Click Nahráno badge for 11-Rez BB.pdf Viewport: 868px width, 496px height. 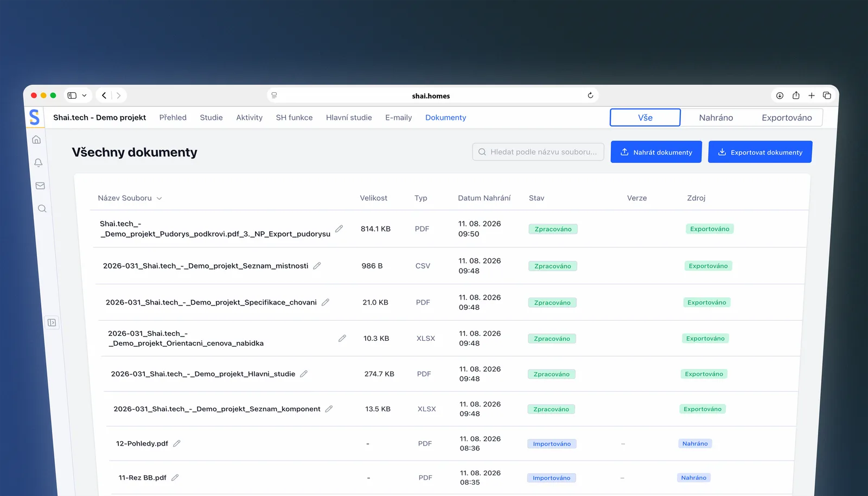[x=694, y=478]
